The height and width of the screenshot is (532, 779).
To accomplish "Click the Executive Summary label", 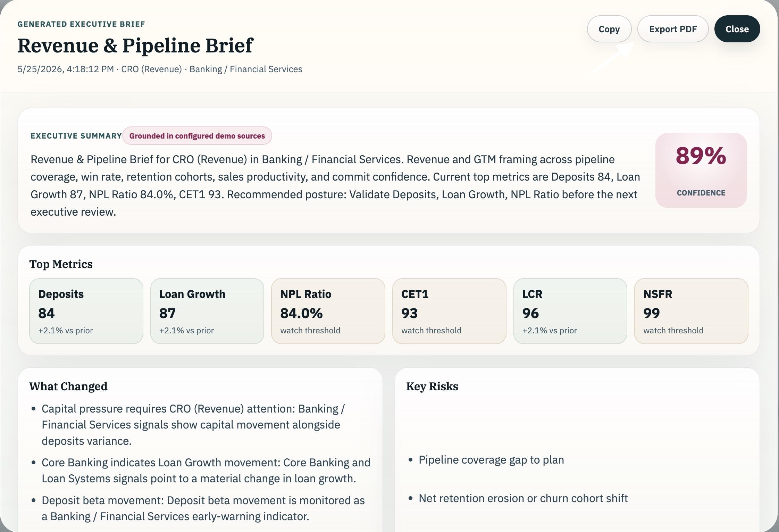I will tap(76, 136).
